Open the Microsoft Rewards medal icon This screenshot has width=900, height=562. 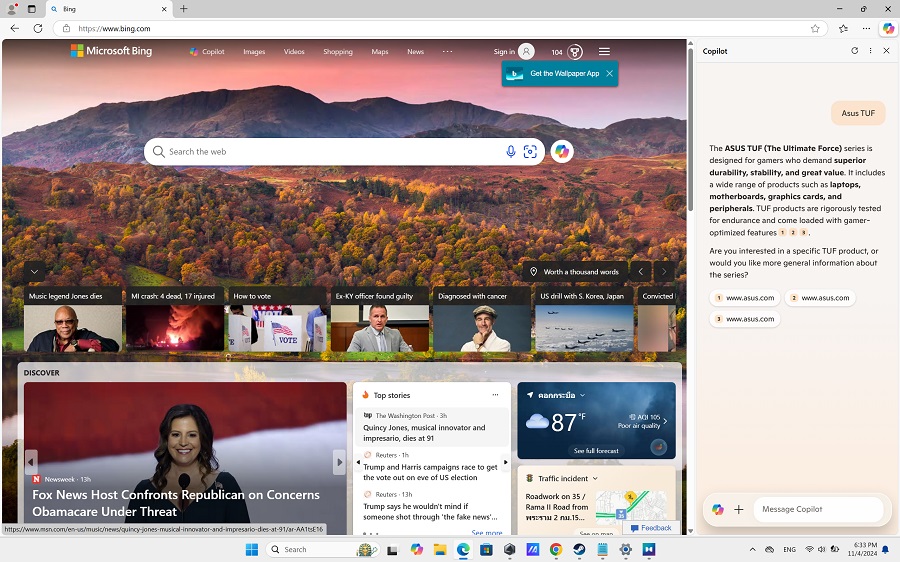[575, 52]
